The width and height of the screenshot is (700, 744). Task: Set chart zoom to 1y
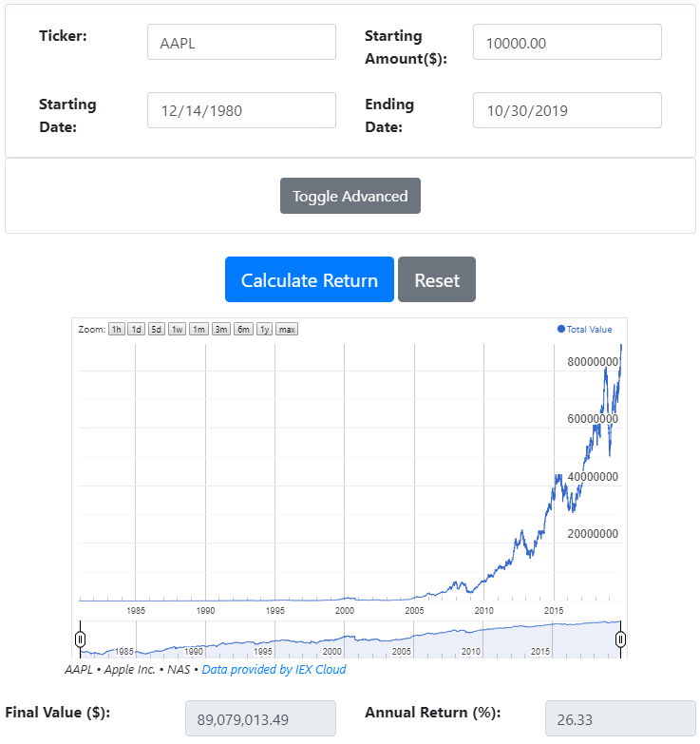[x=265, y=330]
